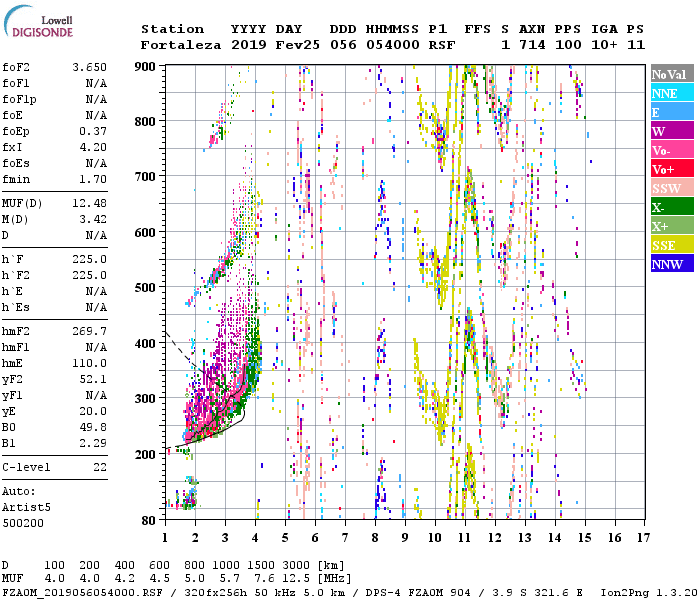Click the fmin value 1.70
The height and width of the screenshot is (600, 700).
coord(93,179)
